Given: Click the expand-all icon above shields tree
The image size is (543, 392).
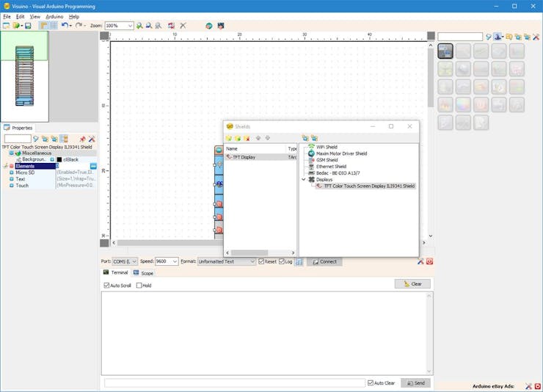Looking at the screenshot, I should [x=305, y=138].
